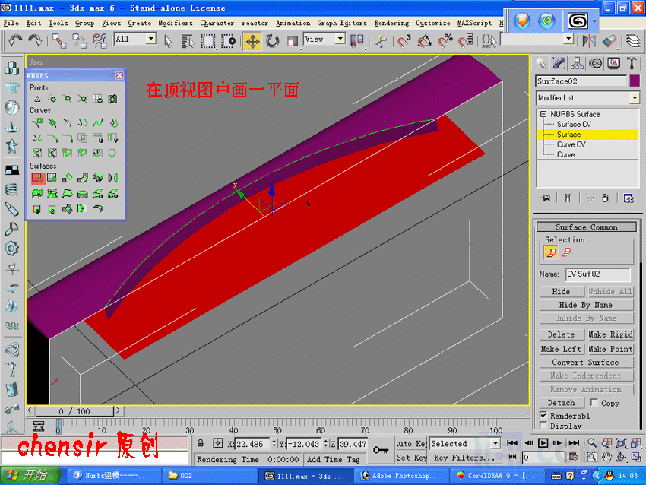Toggle Auto Key animation mode

coord(412,444)
